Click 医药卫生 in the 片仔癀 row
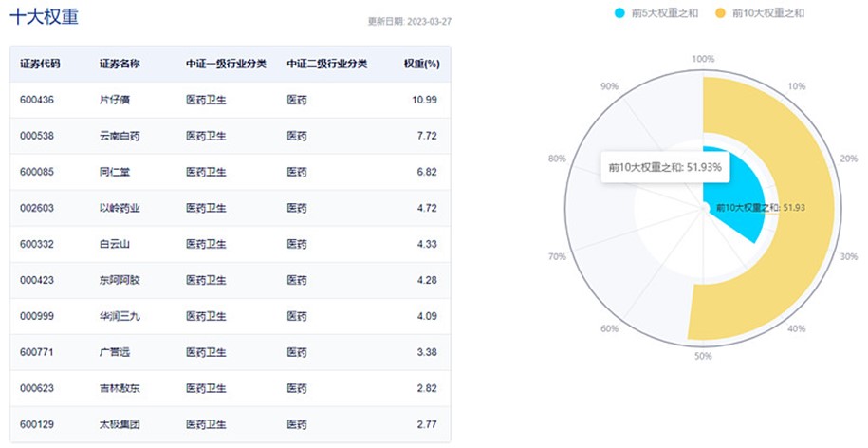Image resolution: width=868 pixels, height=448 pixels. pyautogui.click(x=206, y=100)
